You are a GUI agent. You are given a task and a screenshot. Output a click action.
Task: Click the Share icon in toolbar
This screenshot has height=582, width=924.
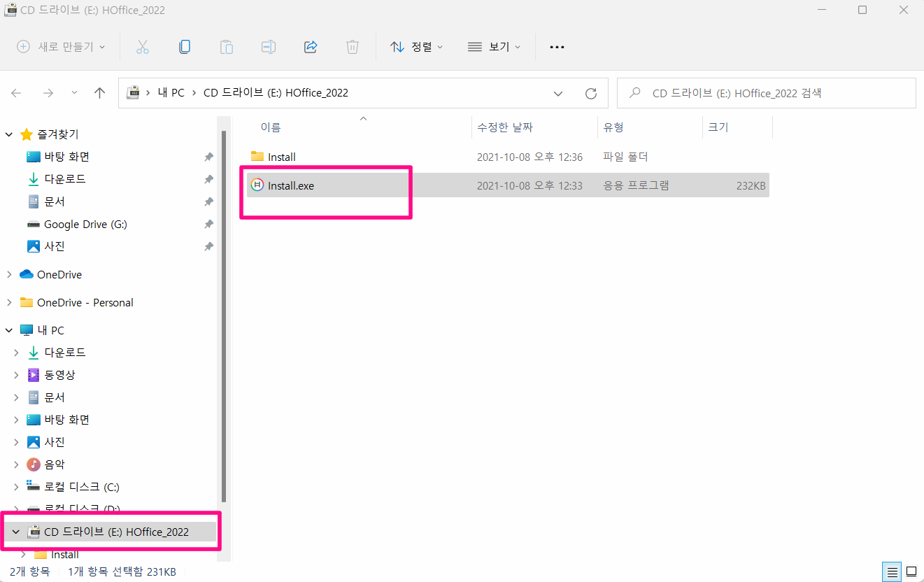coord(311,47)
